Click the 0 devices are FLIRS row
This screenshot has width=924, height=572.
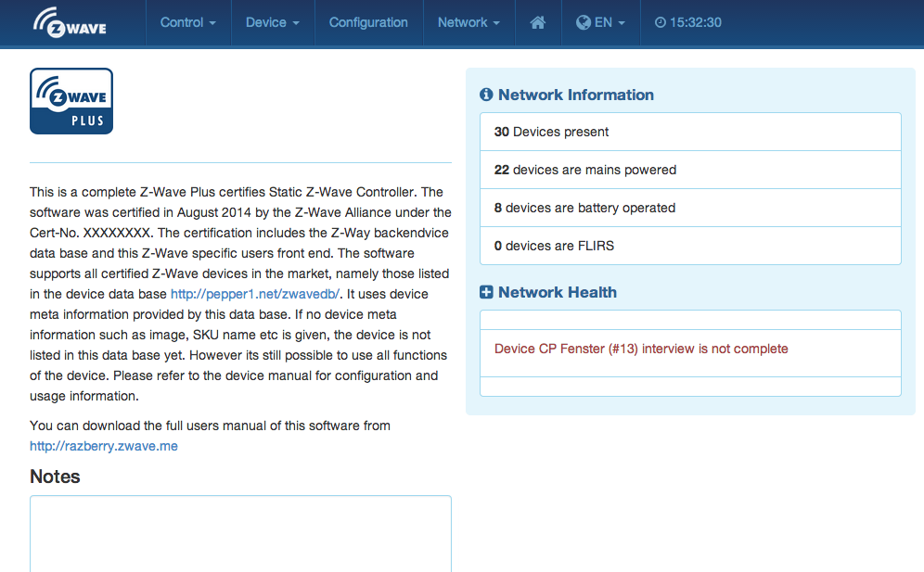(x=690, y=246)
